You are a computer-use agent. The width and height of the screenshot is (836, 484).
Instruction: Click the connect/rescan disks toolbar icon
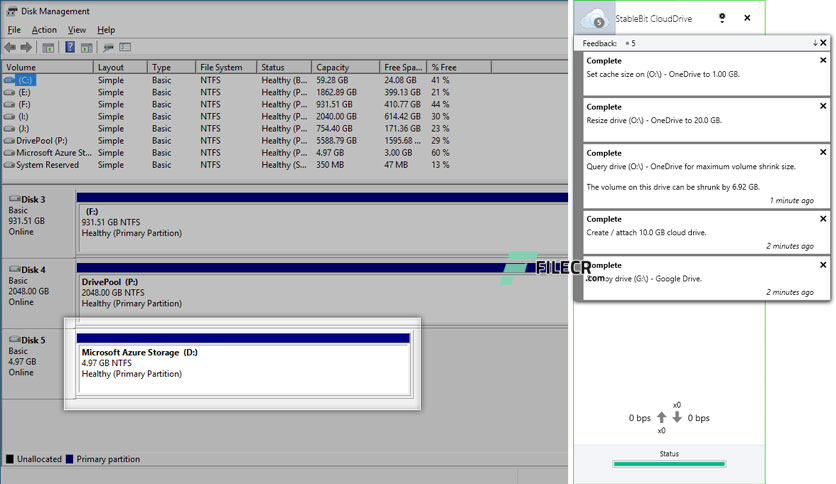tap(108, 47)
